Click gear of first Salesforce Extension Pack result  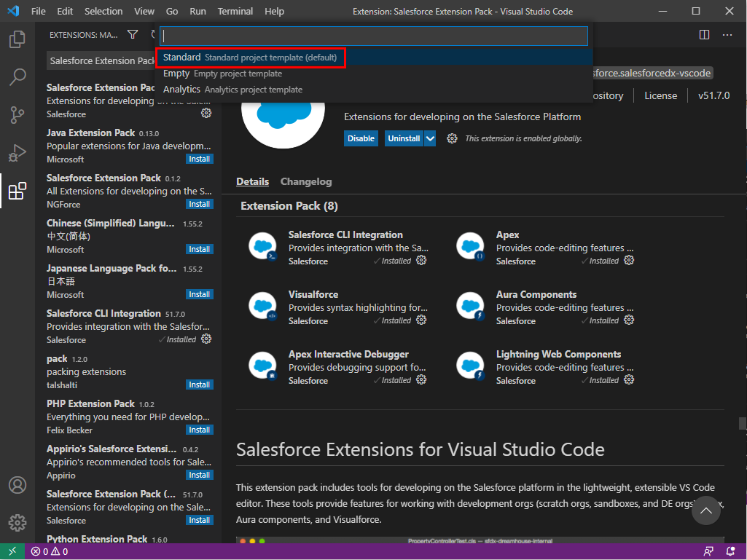pos(206,113)
